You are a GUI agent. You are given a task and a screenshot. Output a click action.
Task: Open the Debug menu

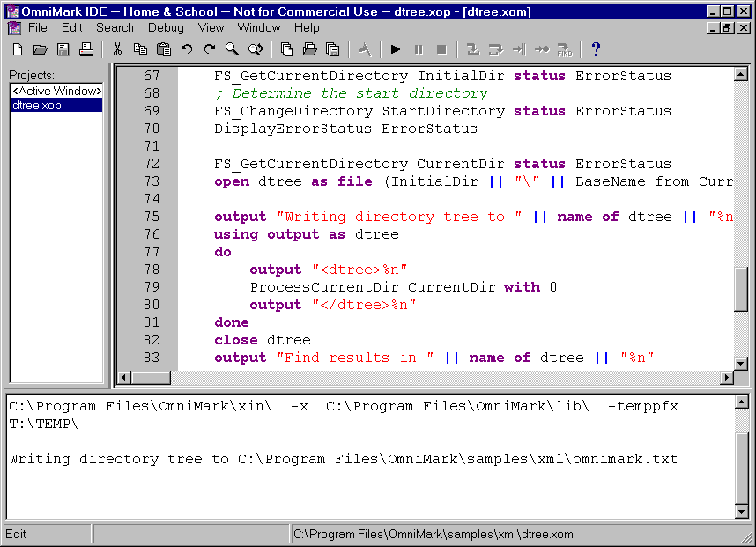point(166,28)
